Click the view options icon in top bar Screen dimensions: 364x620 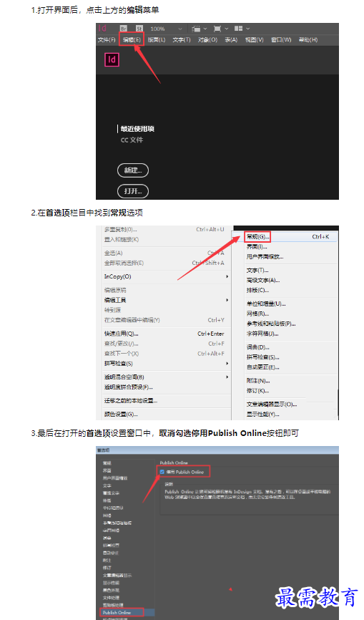[196, 29]
